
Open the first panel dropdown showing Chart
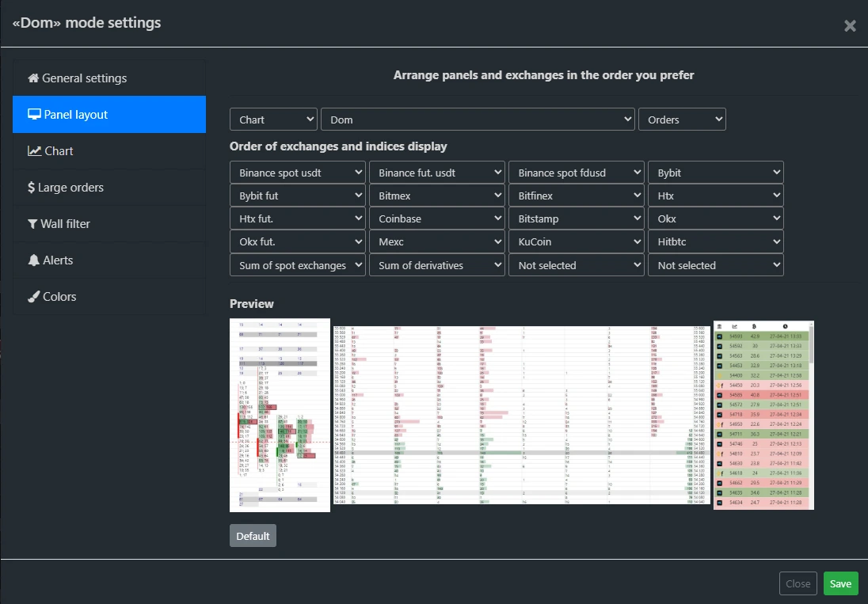[x=273, y=119]
